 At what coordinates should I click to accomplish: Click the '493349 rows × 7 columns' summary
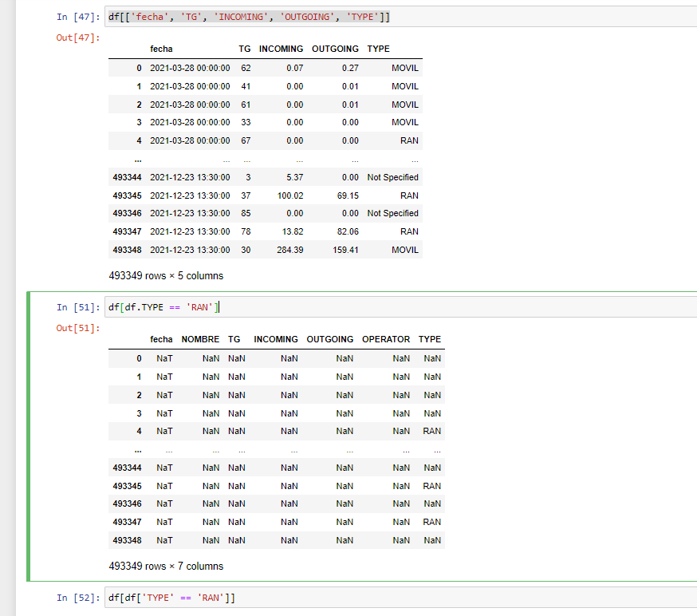[166, 567]
